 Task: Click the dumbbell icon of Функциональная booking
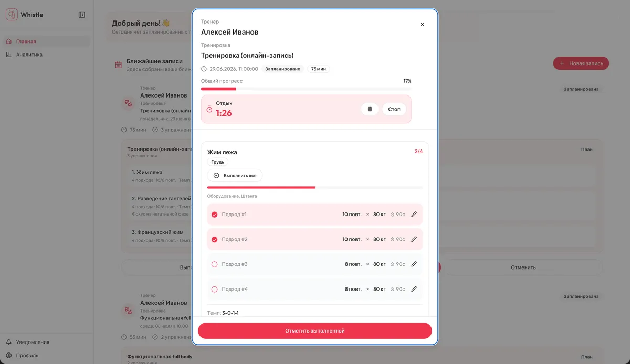click(x=128, y=311)
